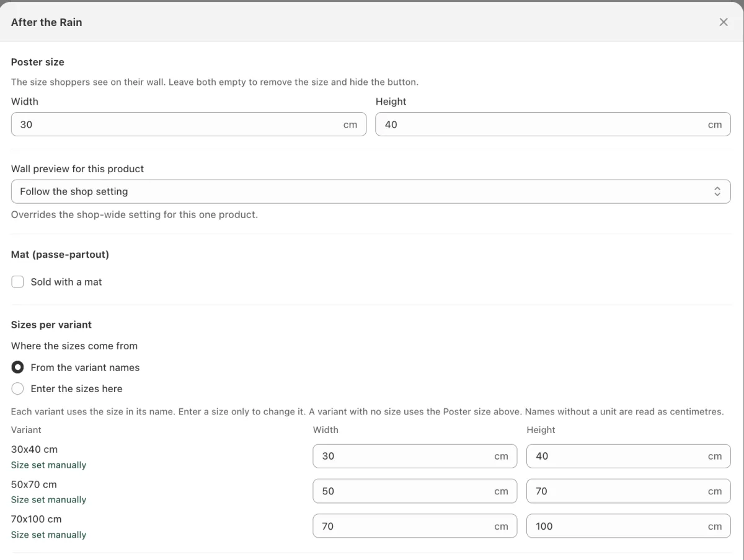Click Size set manually under 50x70 cm
Viewport: 744px width, 560px height.
[48, 500]
